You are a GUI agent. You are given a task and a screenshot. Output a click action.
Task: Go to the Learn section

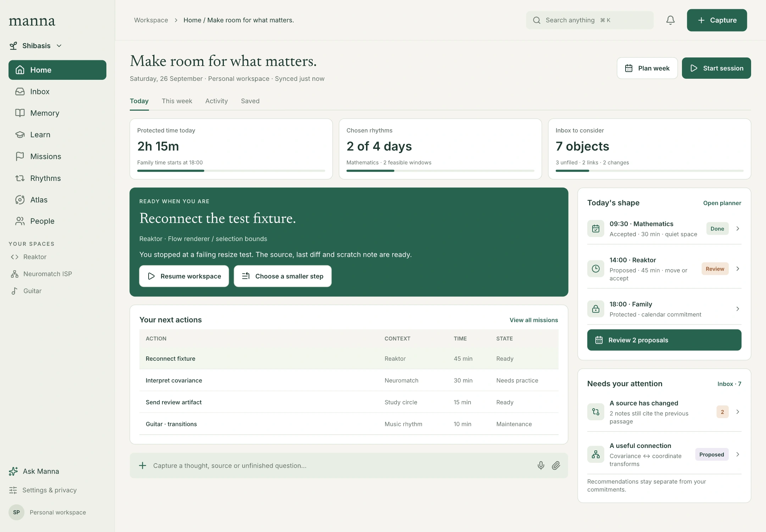[57, 135]
